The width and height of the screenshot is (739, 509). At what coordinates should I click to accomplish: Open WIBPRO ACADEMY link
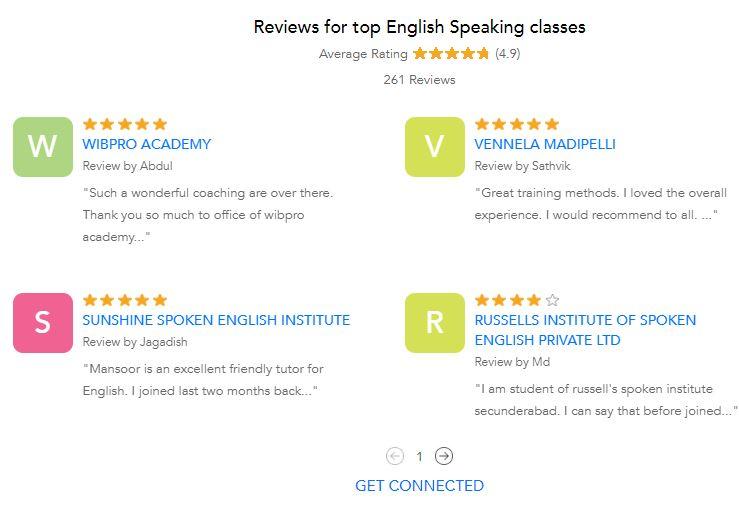pos(147,144)
